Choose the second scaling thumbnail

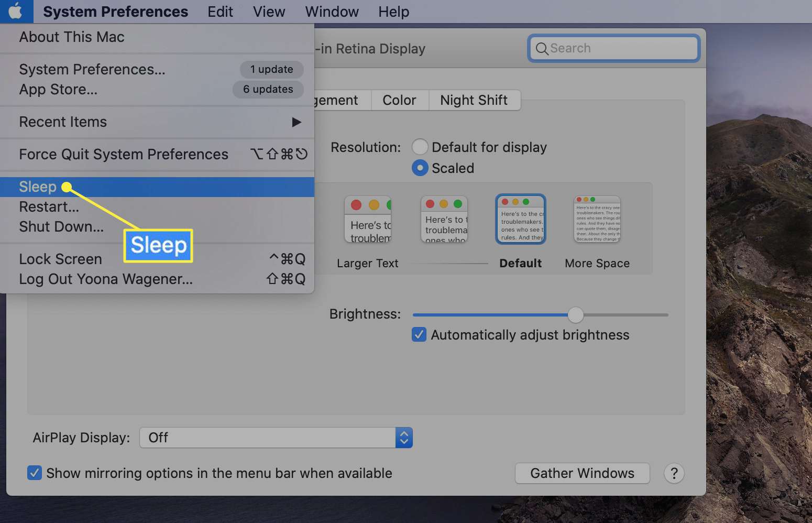(x=444, y=220)
